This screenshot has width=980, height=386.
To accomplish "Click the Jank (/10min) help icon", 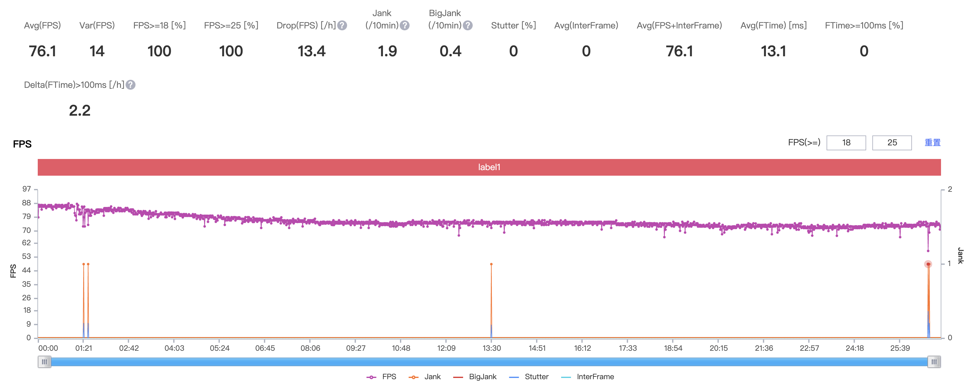I will [404, 25].
